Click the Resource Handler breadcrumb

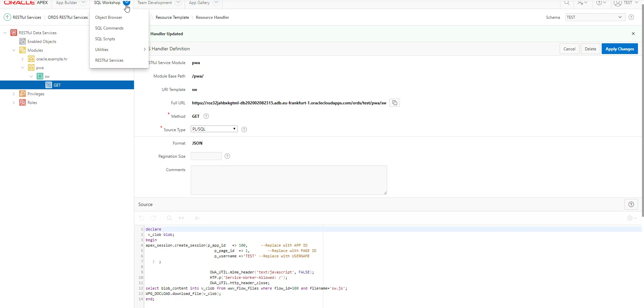point(212,17)
